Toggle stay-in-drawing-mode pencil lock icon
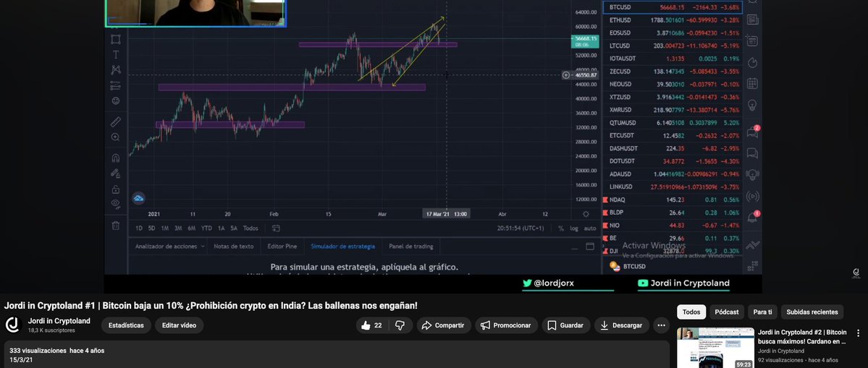The image size is (868, 368). click(116, 174)
